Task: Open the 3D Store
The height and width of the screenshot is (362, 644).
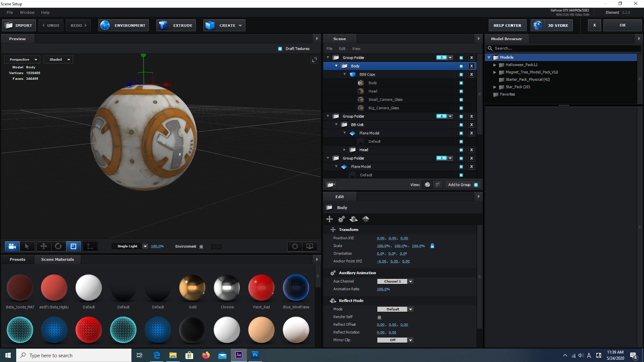Action: click(552, 25)
